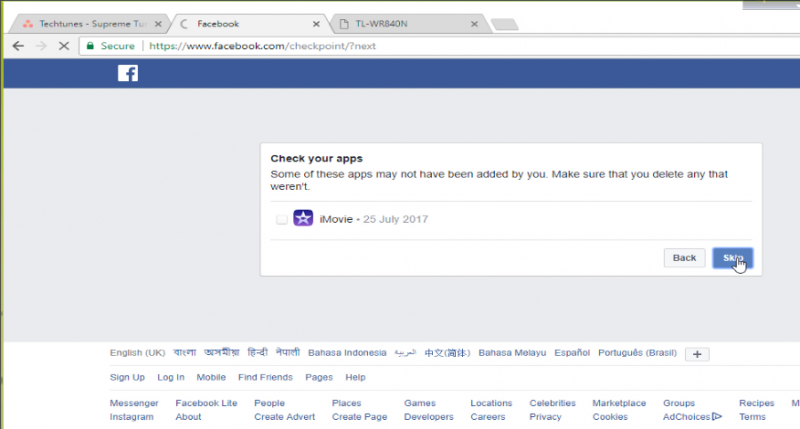The image size is (800, 429).
Task: Open the Create Page link
Action: click(x=360, y=417)
